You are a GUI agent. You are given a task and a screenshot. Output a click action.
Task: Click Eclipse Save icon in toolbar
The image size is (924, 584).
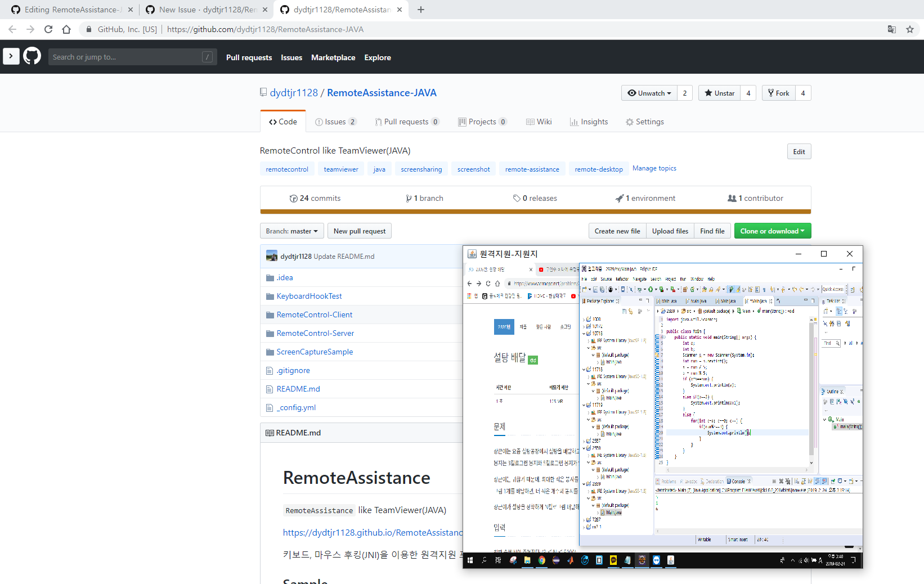pyautogui.click(x=595, y=289)
